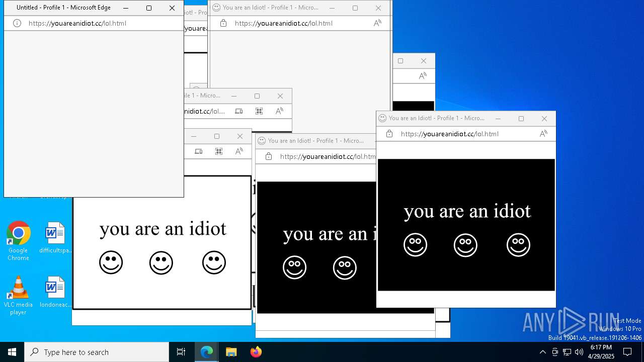This screenshot has height=362, width=644.
Task: Click the smiley favicon of the partially covered black window
Action: click(x=262, y=141)
